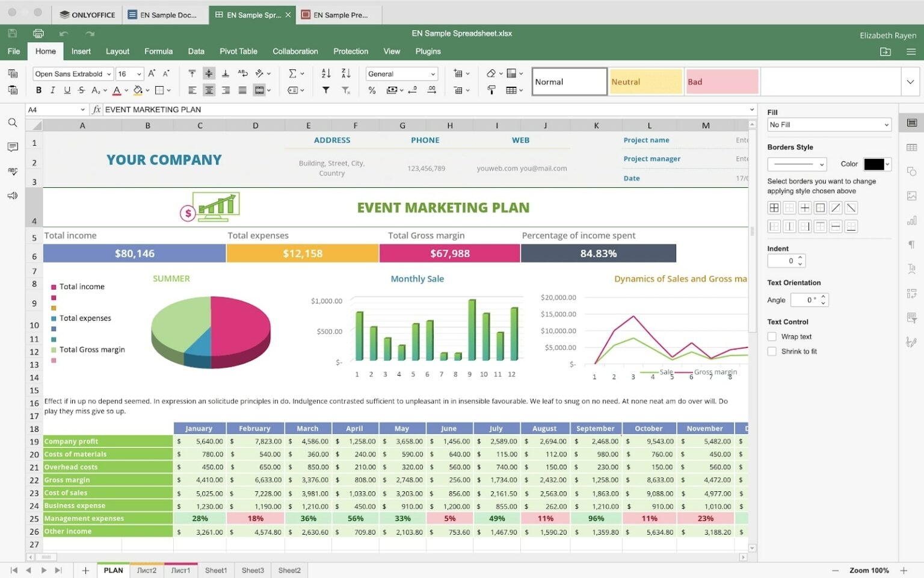
Task: Switch to the Pivot Table ribbon tab
Action: point(238,51)
